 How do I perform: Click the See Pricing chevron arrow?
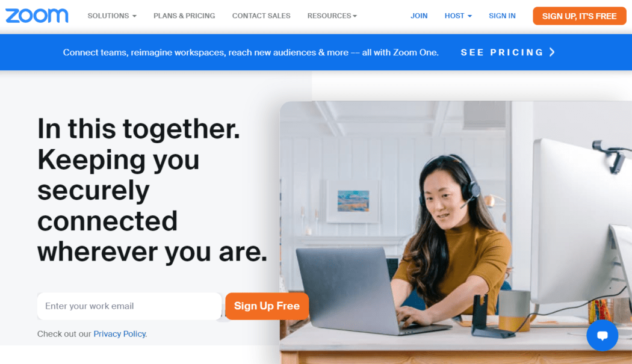(552, 52)
